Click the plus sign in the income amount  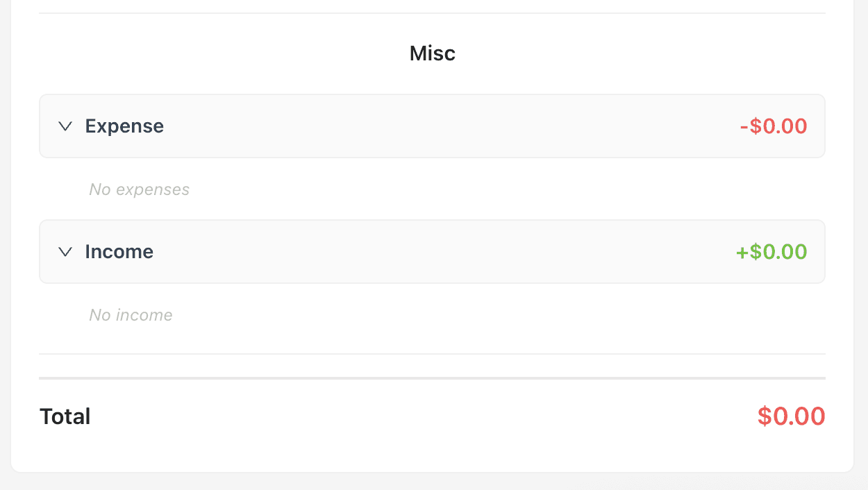pyautogui.click(x=742, y=253)
